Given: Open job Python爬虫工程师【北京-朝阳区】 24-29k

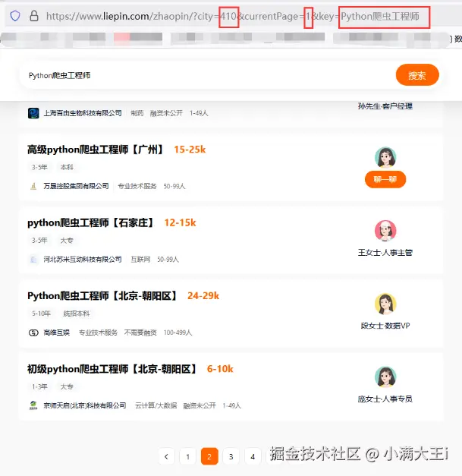Looking at the screenshot, I should pyautogui.click(x=102, y=296).
